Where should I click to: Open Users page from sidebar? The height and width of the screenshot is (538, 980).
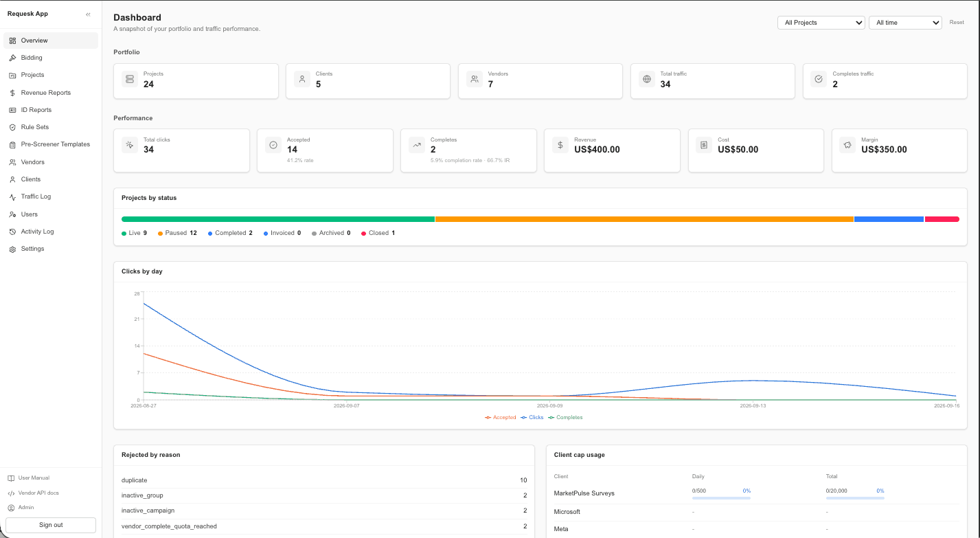point(51,214)
